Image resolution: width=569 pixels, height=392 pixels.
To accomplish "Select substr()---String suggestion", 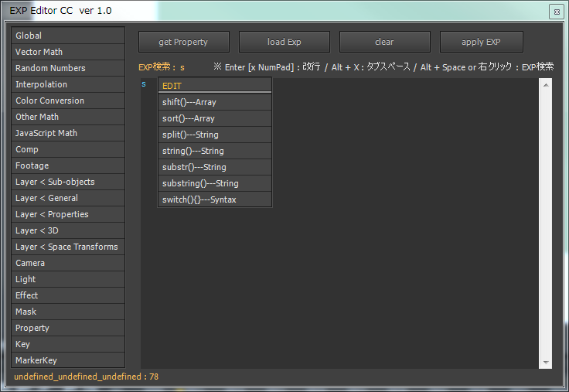I will 215,167.
